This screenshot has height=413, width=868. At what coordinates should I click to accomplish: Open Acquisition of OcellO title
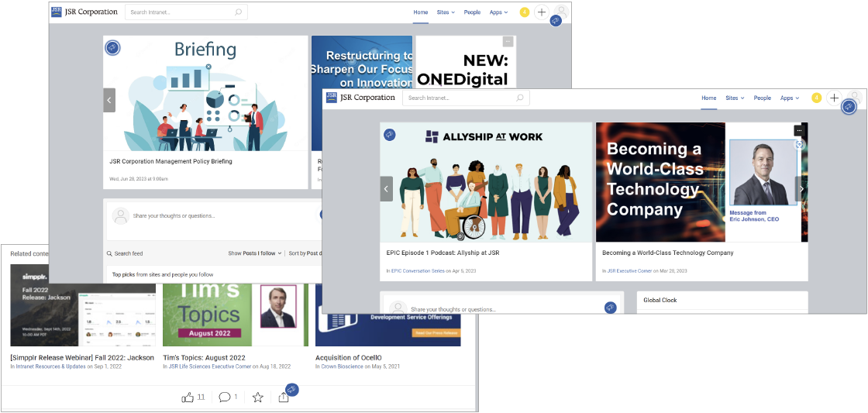click(x=348, y=358)
